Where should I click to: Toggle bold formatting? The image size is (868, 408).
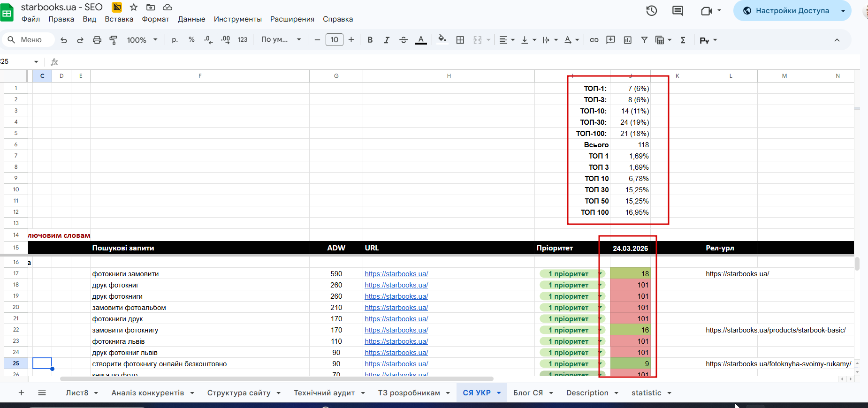click(370, 40)
